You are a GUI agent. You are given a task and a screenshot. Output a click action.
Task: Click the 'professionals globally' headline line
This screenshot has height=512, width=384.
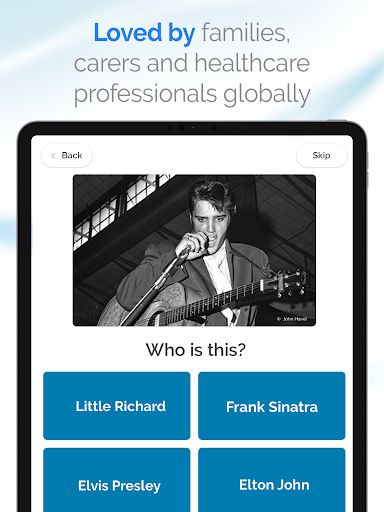(x=192, y=94)
